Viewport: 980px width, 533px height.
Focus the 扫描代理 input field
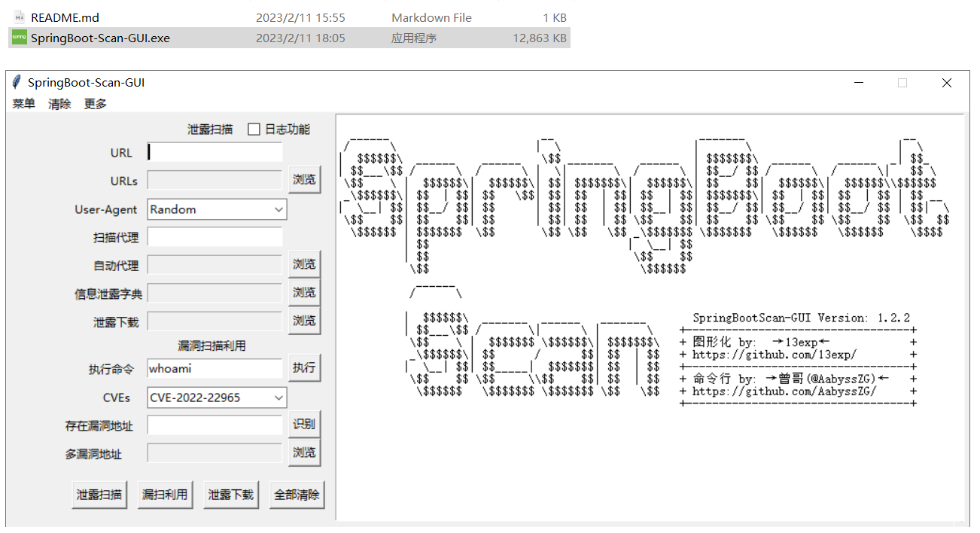215,237
